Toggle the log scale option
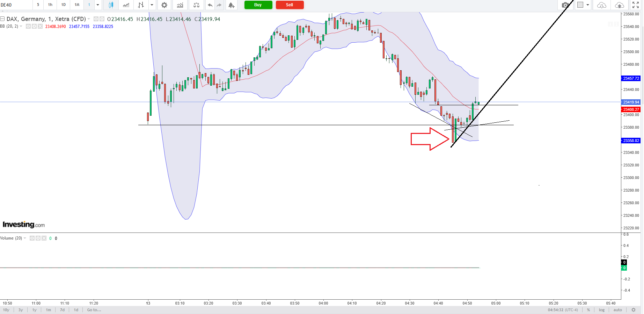 point(601,310)
